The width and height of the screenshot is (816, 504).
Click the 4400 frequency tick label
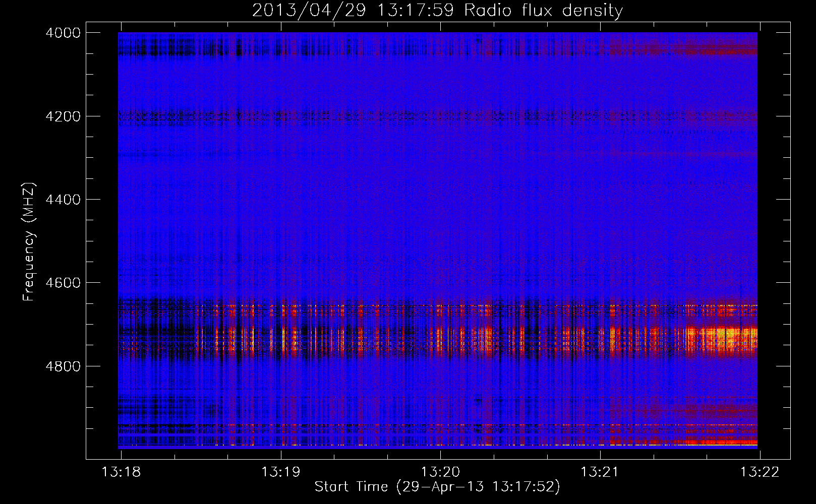[63, 200]
